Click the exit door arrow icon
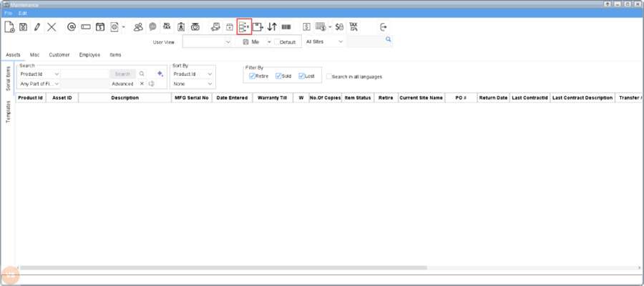644x286 pixels. point(384,27)
